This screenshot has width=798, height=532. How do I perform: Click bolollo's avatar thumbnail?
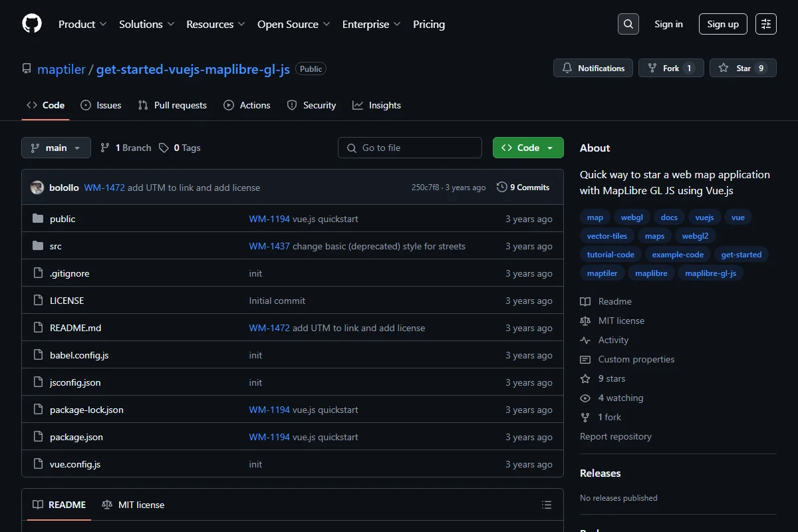[37, 188]
